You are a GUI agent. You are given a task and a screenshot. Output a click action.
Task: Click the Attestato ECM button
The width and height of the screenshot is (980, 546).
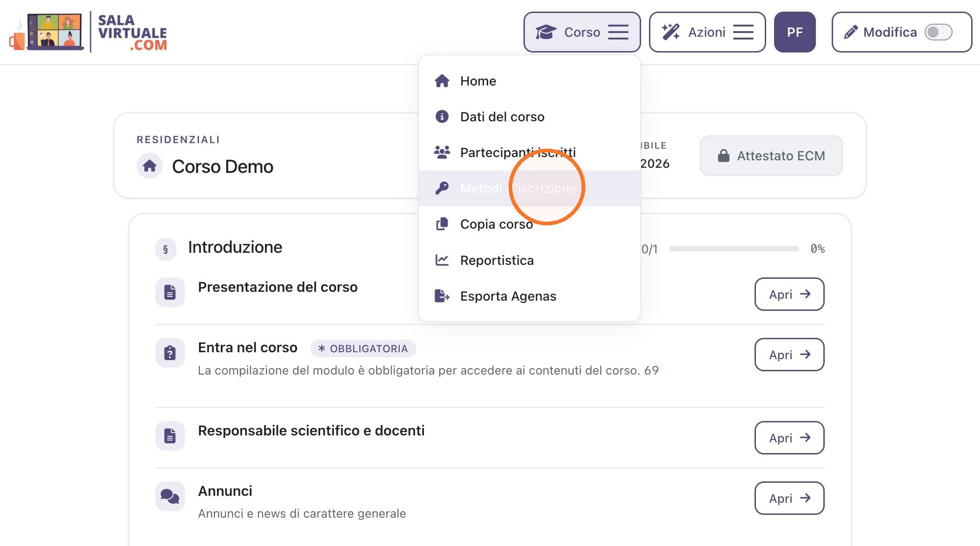click(x=771, y=156)
